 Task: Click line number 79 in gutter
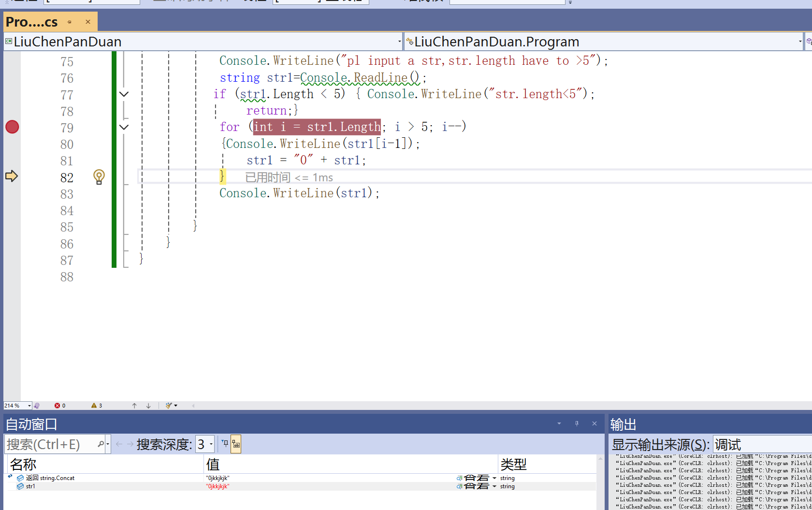pos(67,128)
